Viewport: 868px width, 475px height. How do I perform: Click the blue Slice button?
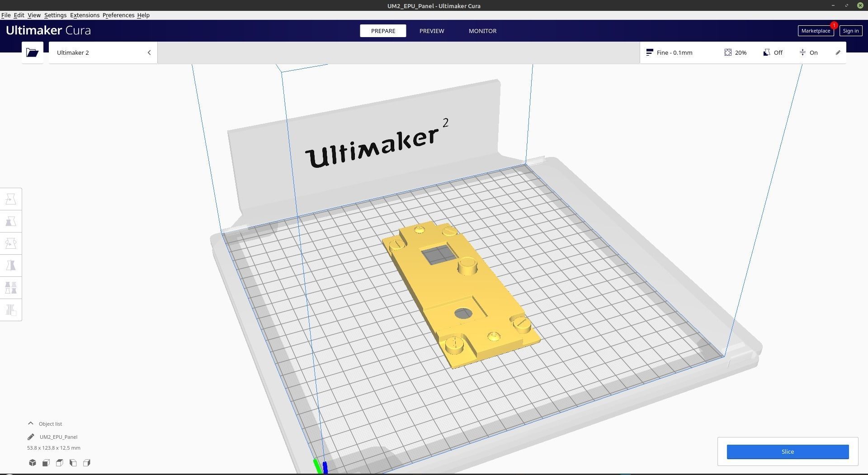(x=788, y=451)
